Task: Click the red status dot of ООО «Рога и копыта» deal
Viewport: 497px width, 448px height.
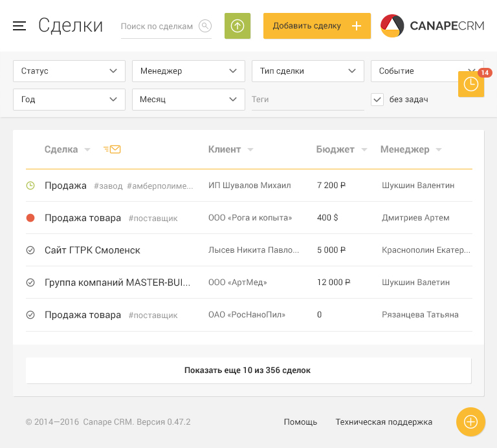Action: [30, 218]
